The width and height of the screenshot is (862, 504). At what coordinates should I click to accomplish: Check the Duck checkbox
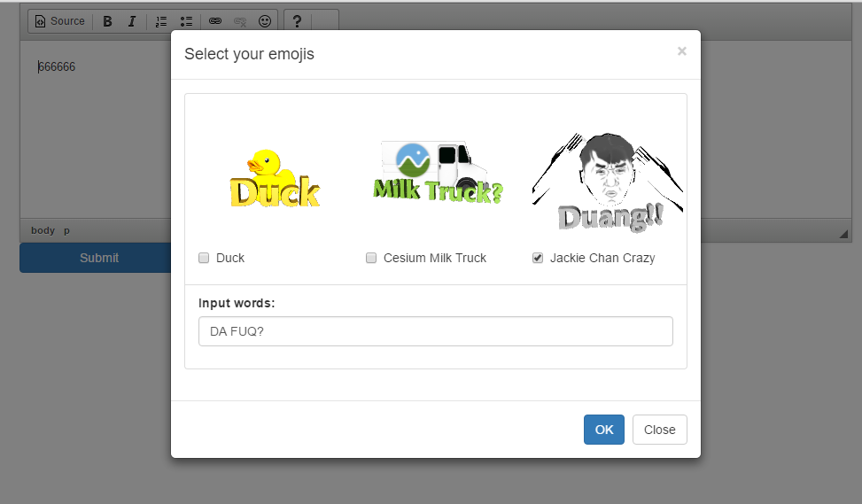[204, 258]
